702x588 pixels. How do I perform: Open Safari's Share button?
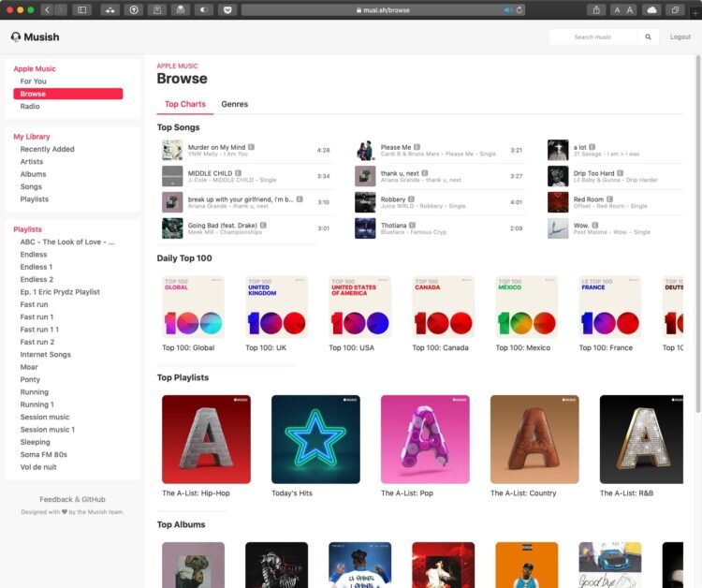click(x=596, y=10)
